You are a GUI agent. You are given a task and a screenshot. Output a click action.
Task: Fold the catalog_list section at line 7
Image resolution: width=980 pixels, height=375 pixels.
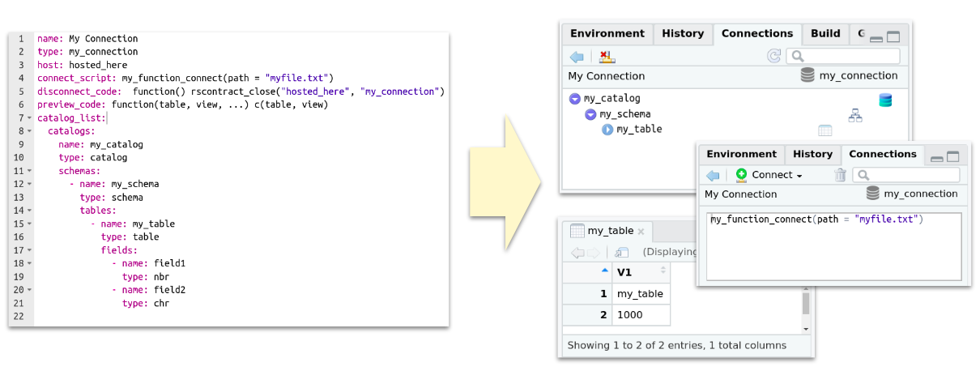coord(30,118)
